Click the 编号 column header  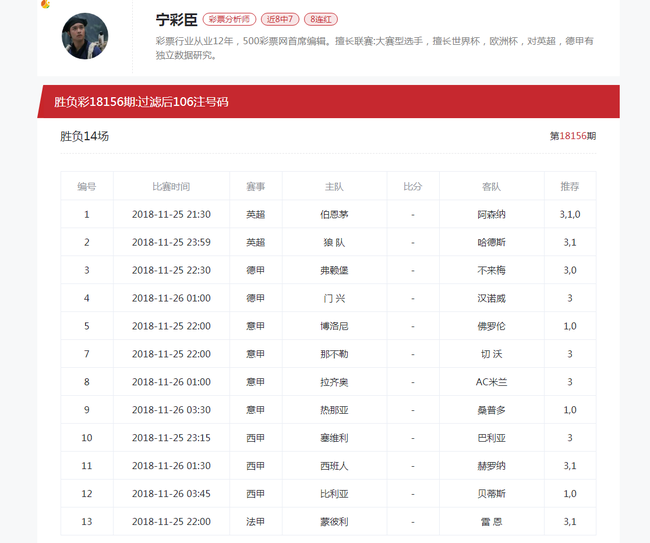pyautogui.click(x=87, y=187)
